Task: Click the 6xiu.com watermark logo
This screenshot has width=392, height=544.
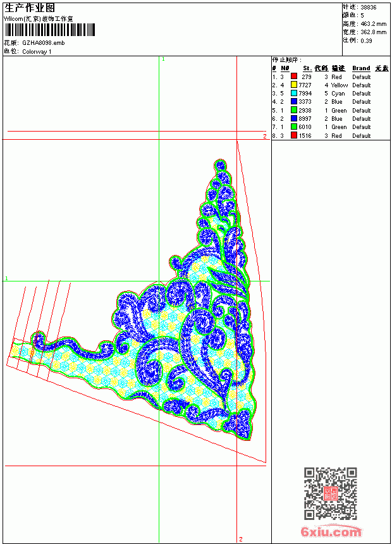Action: click(x=331, y=531)
